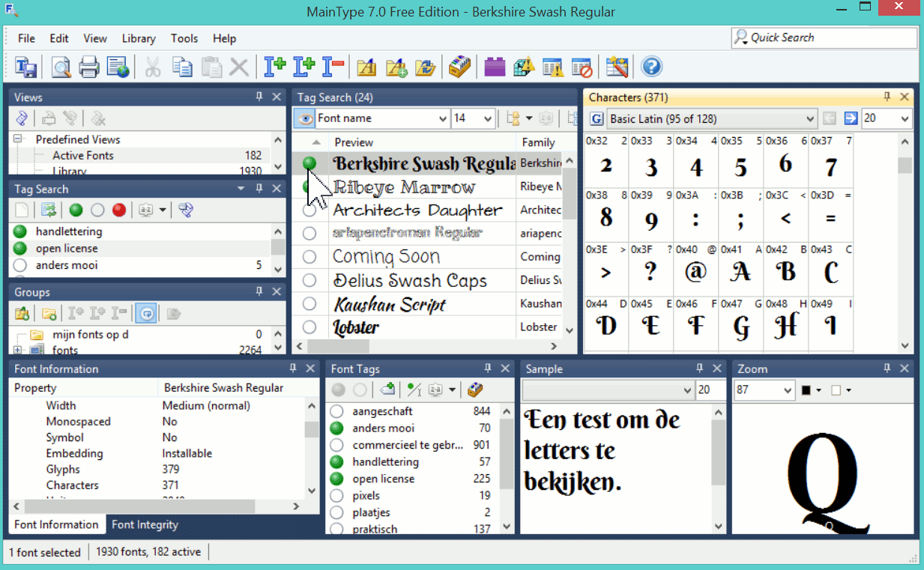
Task: Click the Quick Search input field
Action: [x=824, y=37]
